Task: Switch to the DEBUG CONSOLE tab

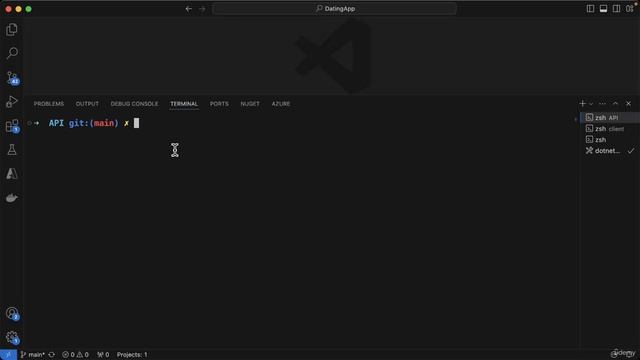Action: click(134, 104)
